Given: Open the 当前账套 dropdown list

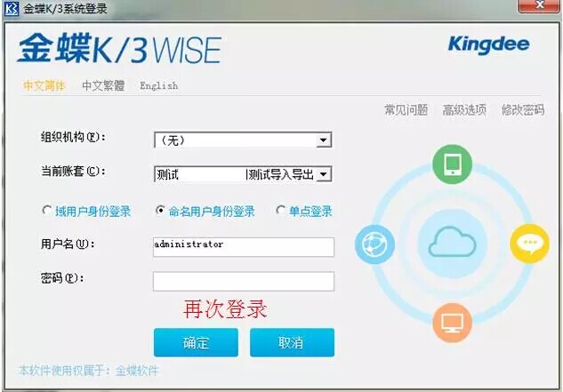Looking at the screenshot, I should (x=323, y=174).
